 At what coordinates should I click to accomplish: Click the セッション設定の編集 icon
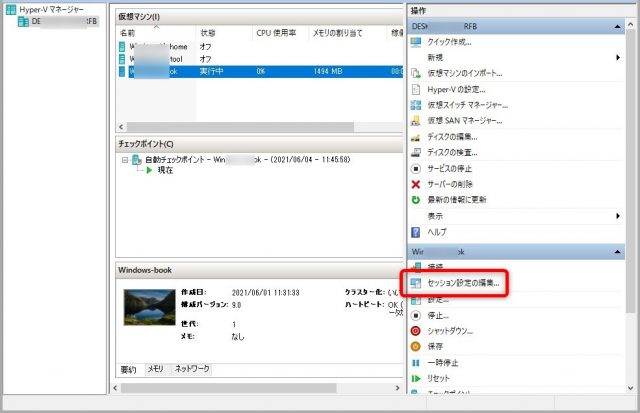(x=416, y=283)
